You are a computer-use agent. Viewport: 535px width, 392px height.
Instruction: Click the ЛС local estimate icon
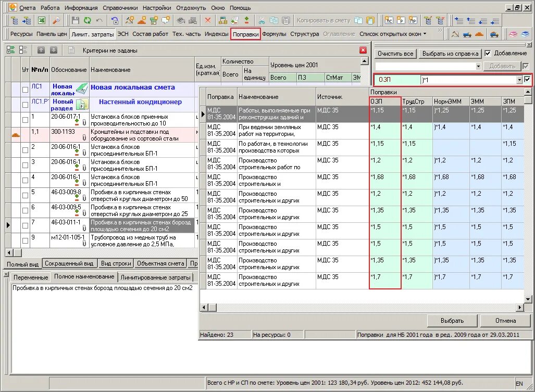click(x=390, y=21)
